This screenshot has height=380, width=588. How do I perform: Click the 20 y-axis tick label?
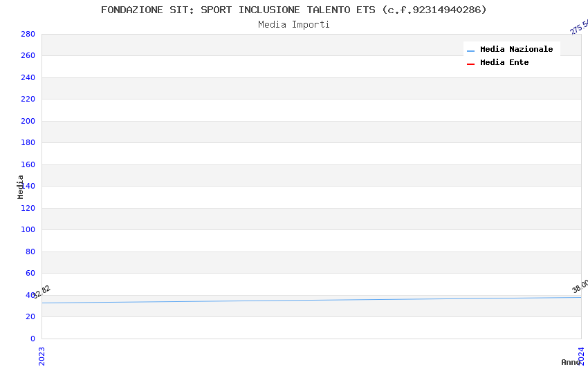tap(30, 316)
